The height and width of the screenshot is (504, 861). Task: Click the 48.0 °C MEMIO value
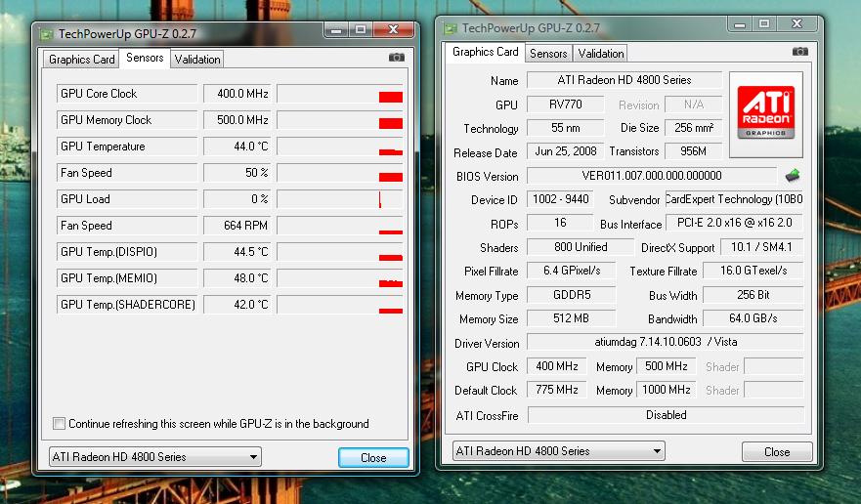coord(237,277)
